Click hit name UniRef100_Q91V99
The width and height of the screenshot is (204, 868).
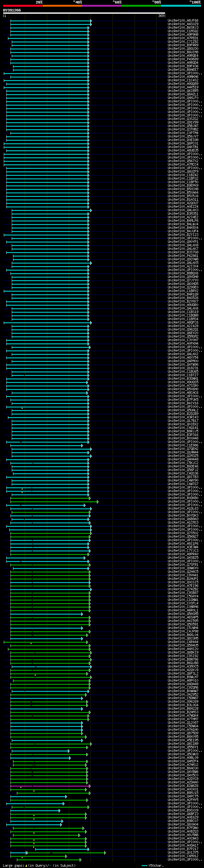(x=183, y=122)
